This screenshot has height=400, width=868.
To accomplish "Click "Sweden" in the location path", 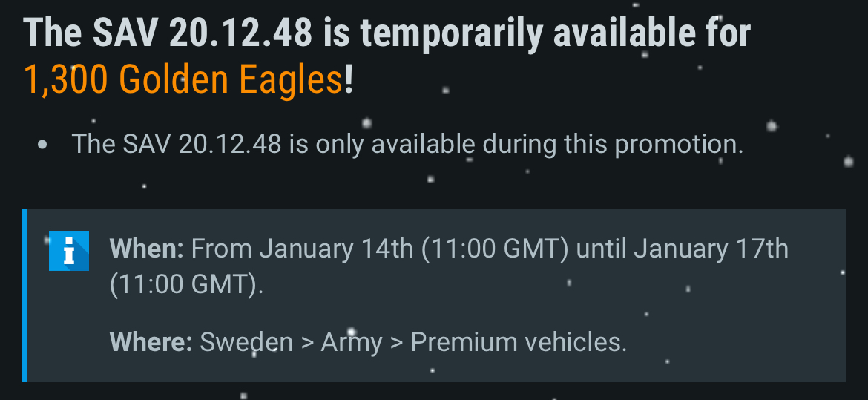I will point(246,342).
